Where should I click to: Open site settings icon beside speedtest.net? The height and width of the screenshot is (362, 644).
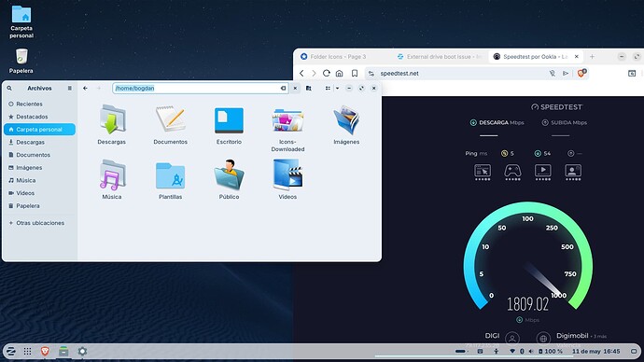pos(371,74)
